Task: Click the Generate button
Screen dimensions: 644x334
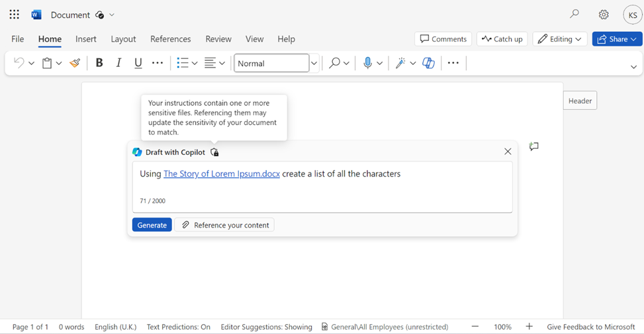Action: pyautogui.click(x=152, y=225)
